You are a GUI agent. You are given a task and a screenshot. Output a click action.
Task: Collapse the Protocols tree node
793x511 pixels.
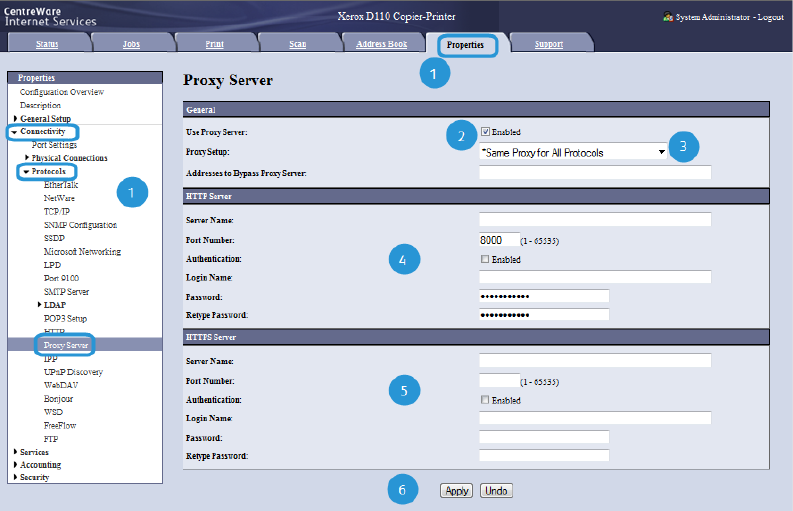point(26,172)
